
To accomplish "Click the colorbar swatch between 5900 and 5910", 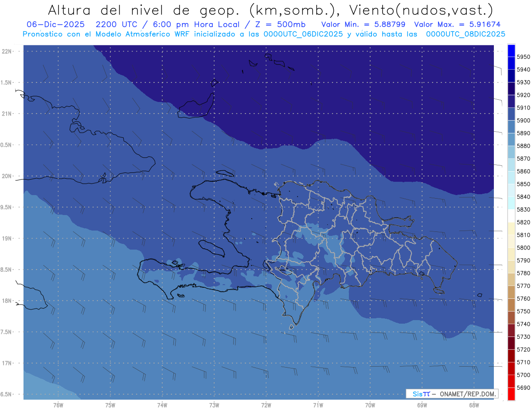I will click(x=511, y=114).
